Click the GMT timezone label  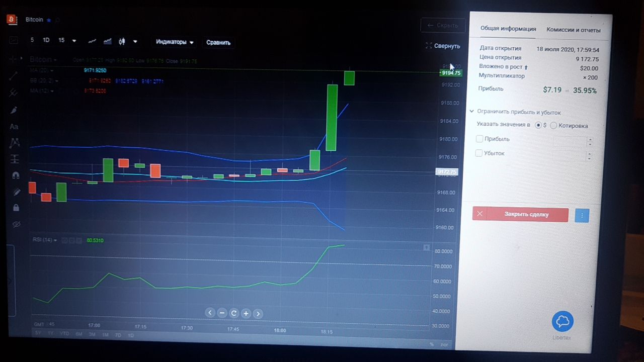[39, 324]
